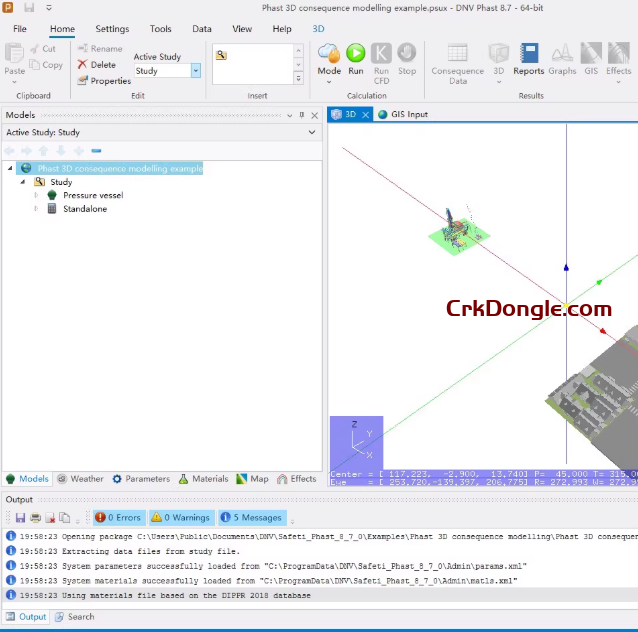Open the Help ribbon tab
This screenshot has width=638, height=632.
click(x=282, y=29)
